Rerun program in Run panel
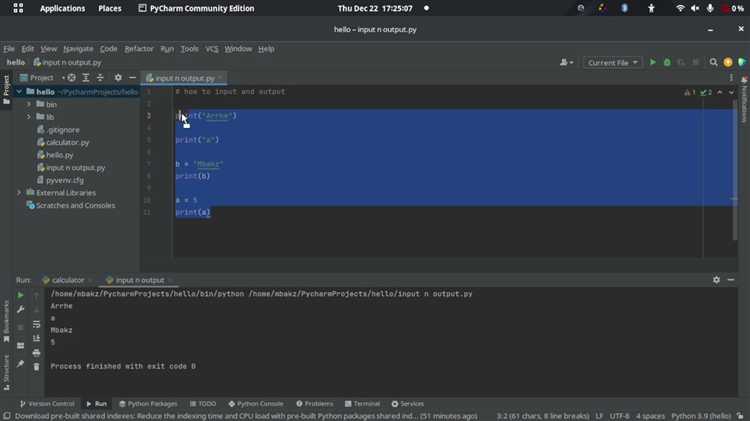Screen dimensions: 750x421 click(x=20, y=295)
